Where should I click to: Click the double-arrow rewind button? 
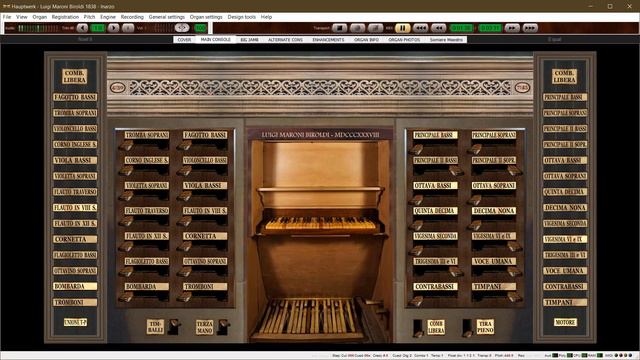coord(438,28)
